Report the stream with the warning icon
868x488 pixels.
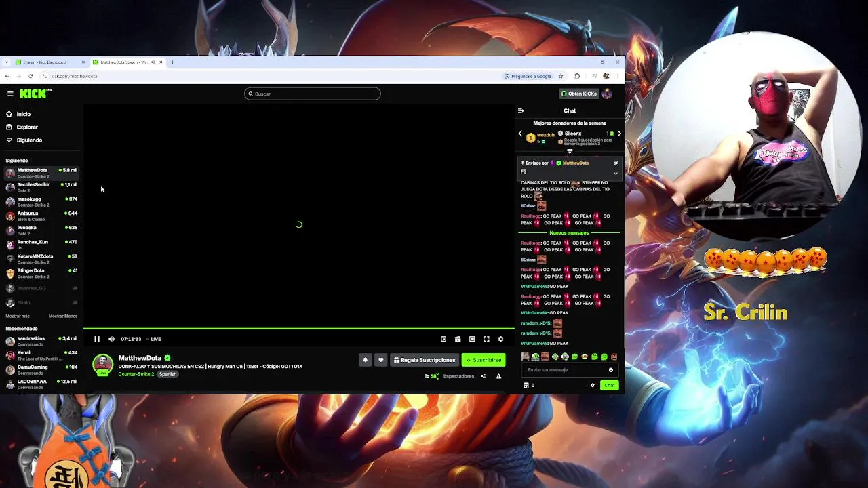point(498,376)
